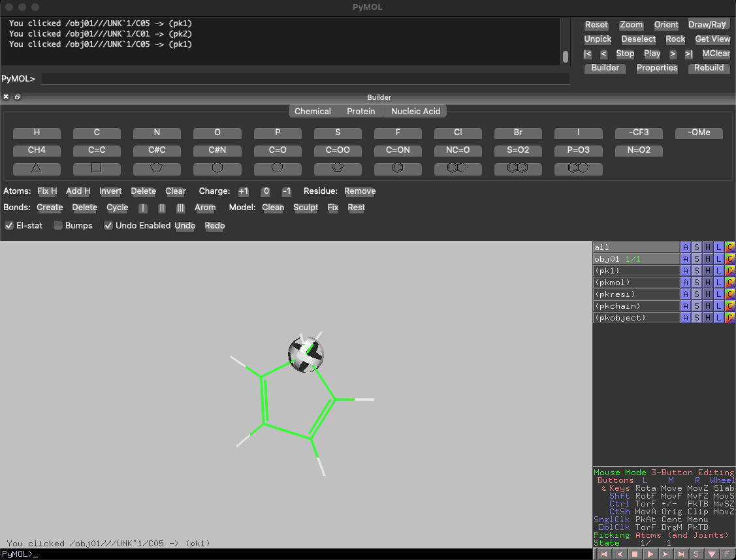
Task: Open Hide menu for obj01
Action: click(708, 259)
